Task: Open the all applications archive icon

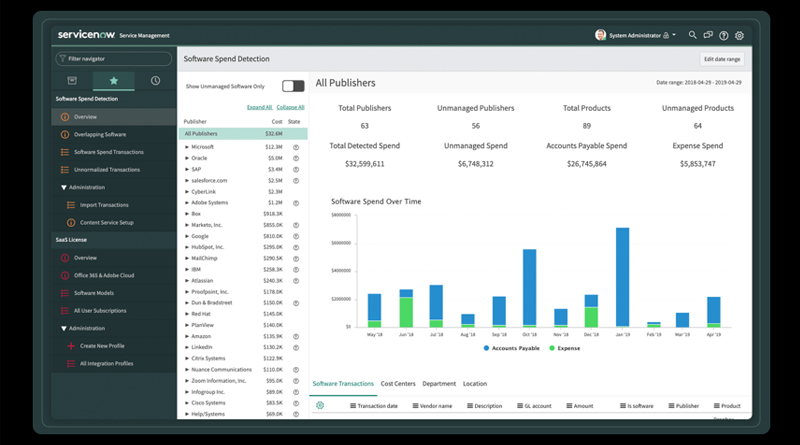Action: pos(72,81)
